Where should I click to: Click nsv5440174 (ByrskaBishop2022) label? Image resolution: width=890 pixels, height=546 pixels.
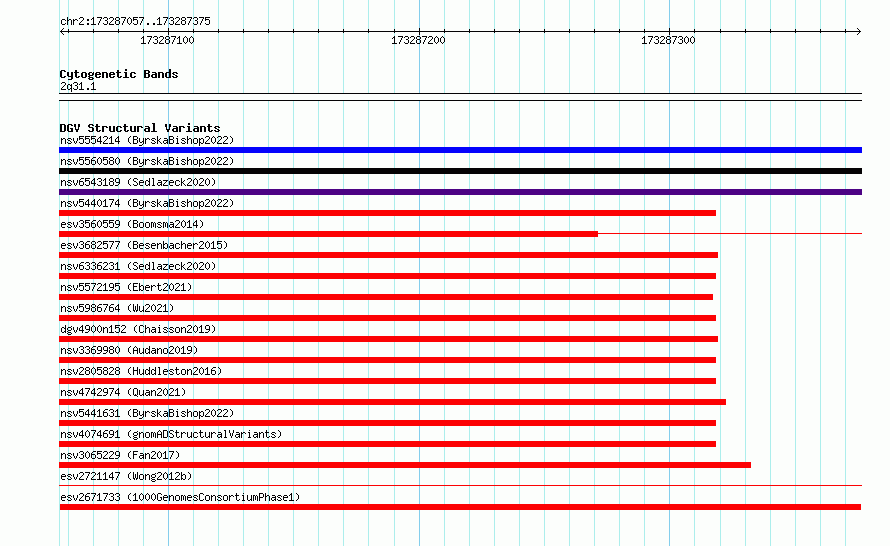pyautogui.click(x=147, y=203)
